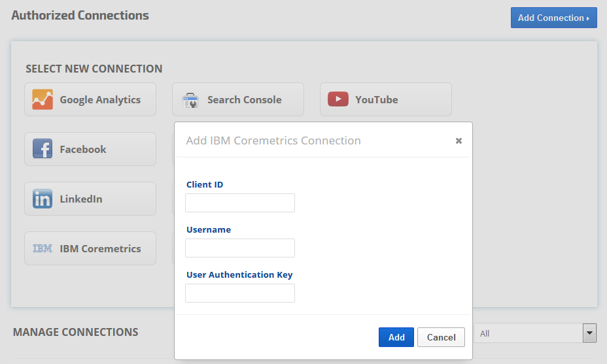Click the LinkedIn "in" logo icon
Viewport: 607px width, 364px height.
pos(43,199)
